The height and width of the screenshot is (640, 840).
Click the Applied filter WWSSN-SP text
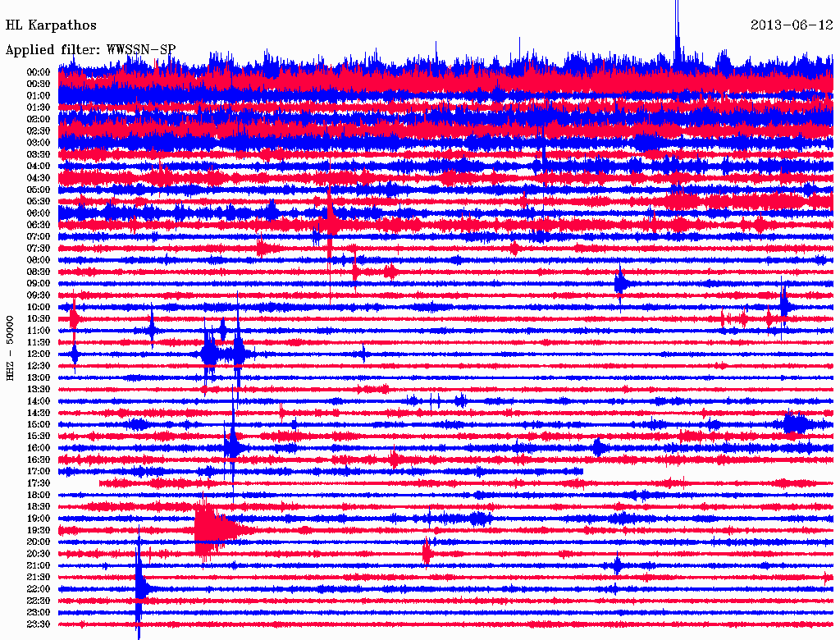[x=90, y=49]
